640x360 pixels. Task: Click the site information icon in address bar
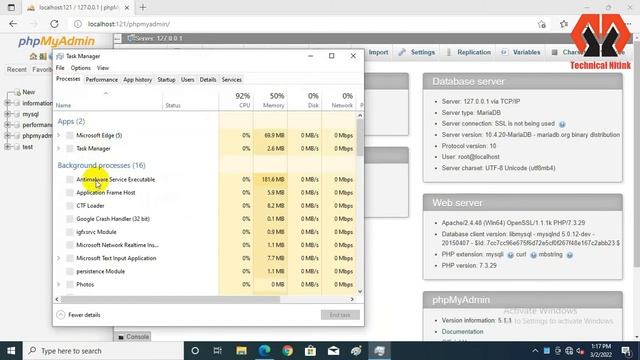pos(78,24)
